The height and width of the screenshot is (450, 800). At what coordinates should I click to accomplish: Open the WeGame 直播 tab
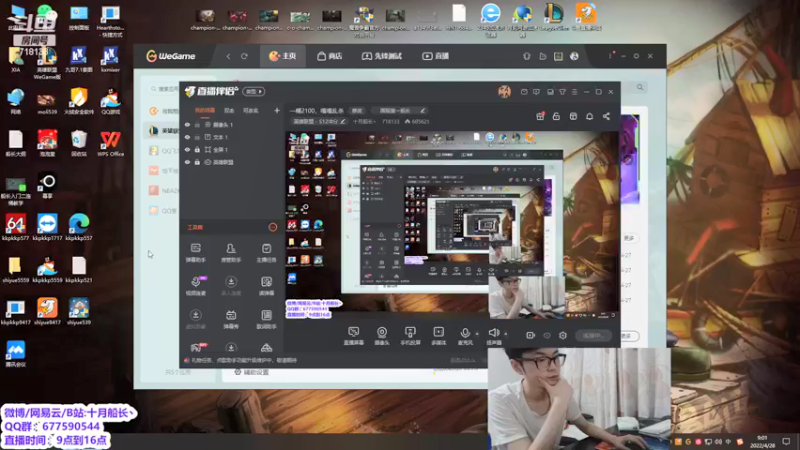[435, 56]
